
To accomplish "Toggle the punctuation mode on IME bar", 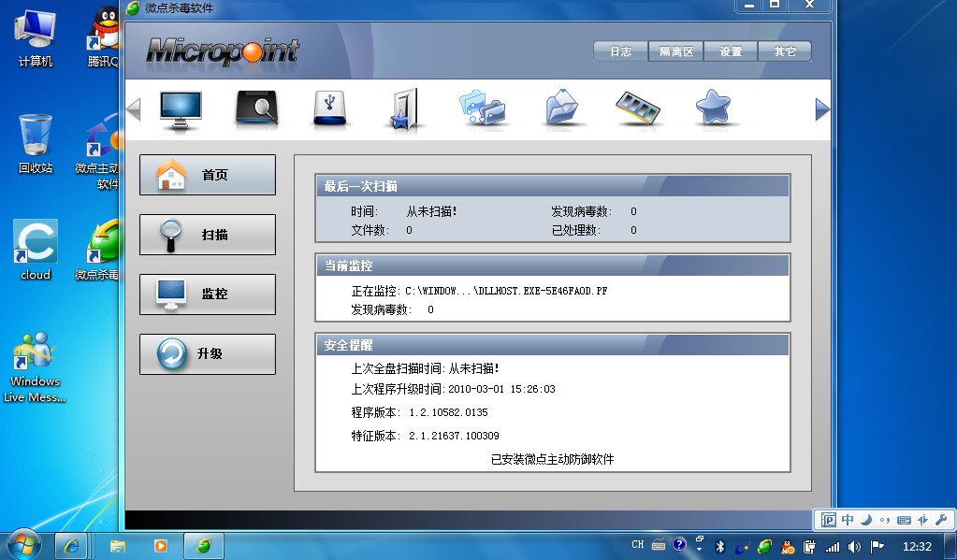I will pyautogui.click(x=884, y=521).
